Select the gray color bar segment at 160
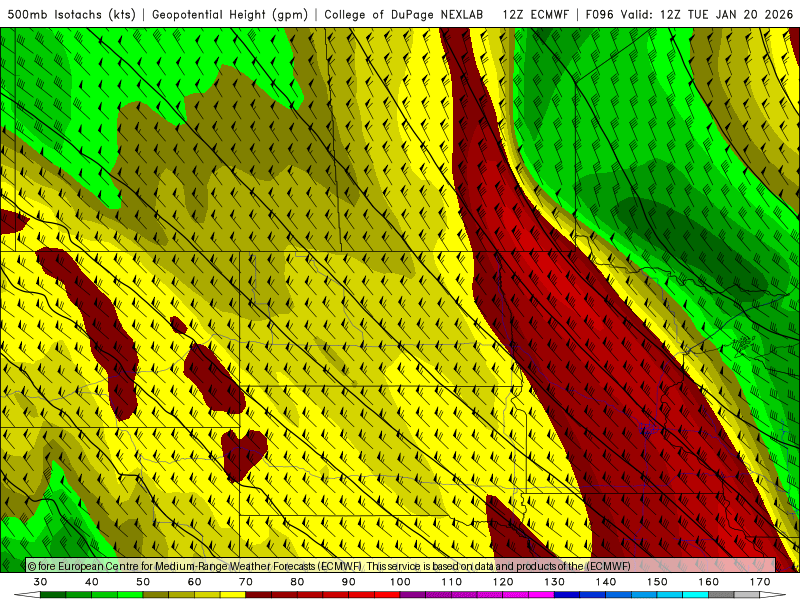800x600 pixels. (721, 594)
